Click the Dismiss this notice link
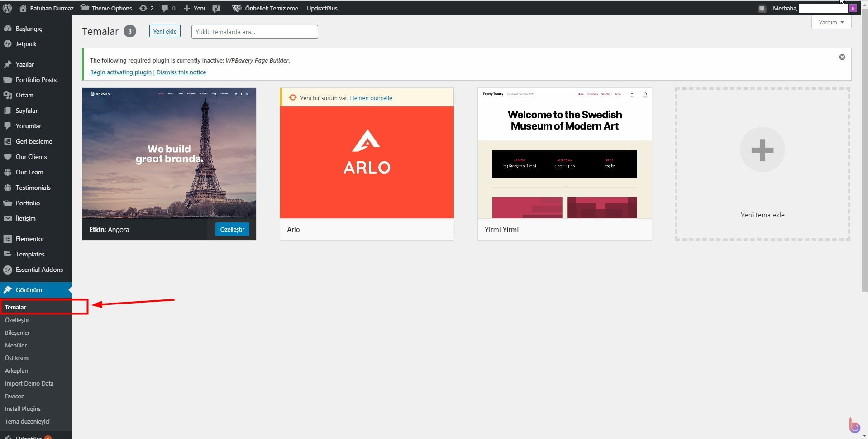Screen dimensions: 868x439 click(x=181, y=72)
